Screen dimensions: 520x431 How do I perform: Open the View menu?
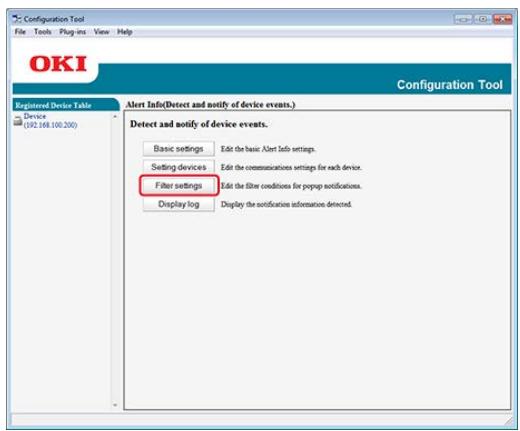coord(101,32)
